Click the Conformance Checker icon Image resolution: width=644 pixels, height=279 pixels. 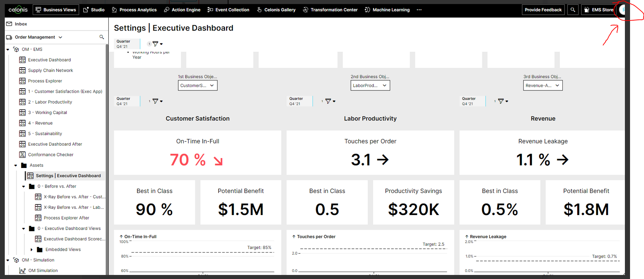pos(22,155)
